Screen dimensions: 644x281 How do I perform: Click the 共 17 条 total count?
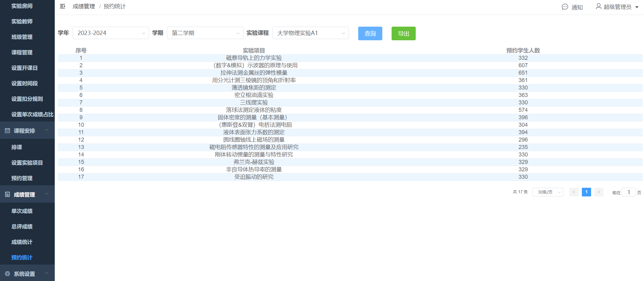pyautogui.click(x=520, y=192)
